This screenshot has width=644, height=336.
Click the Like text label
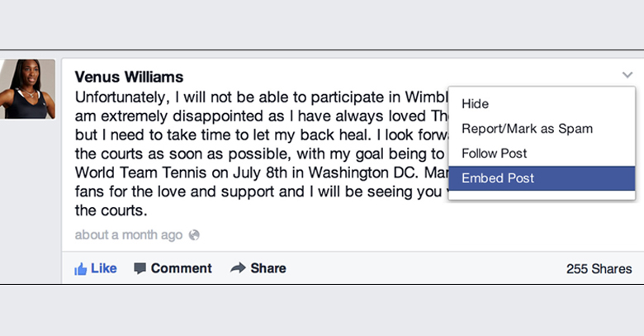(103, 268)
